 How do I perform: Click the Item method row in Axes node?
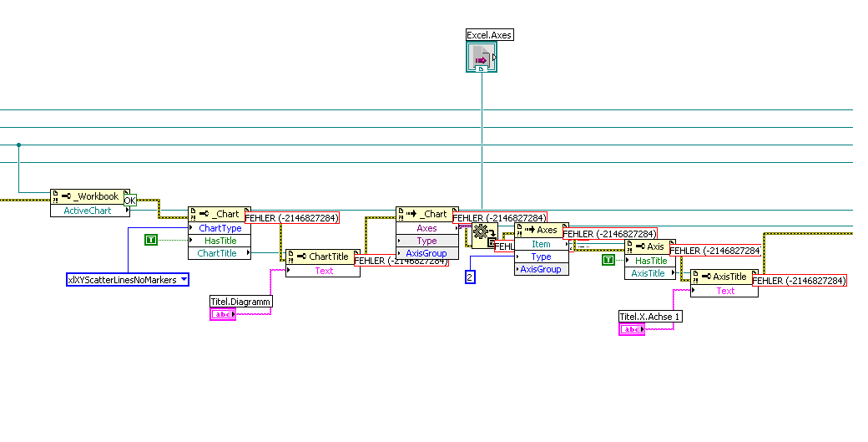[542, 244]
